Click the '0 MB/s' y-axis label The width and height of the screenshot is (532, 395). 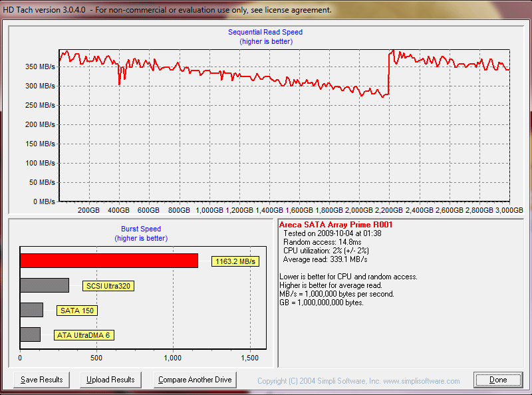click(x=44, y=201)
